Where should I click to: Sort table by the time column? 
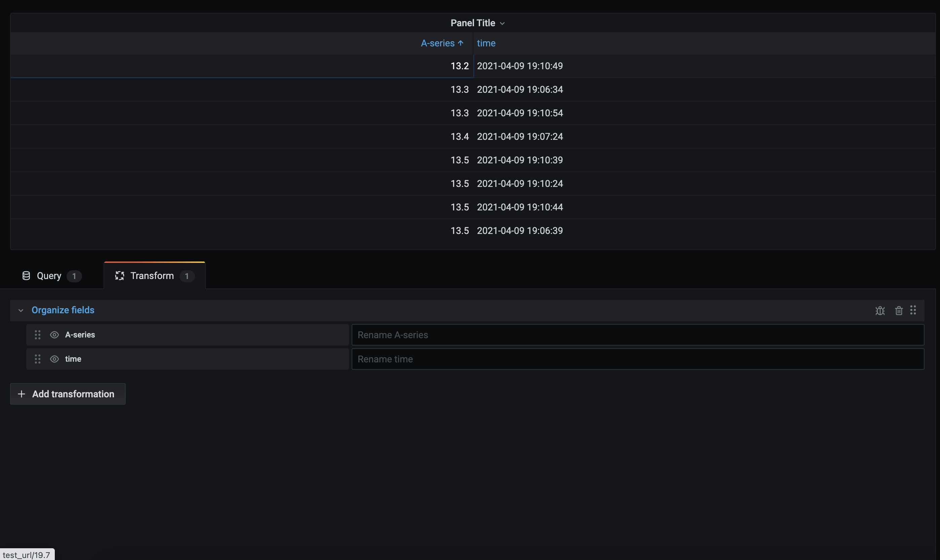(x=486, y=43)
